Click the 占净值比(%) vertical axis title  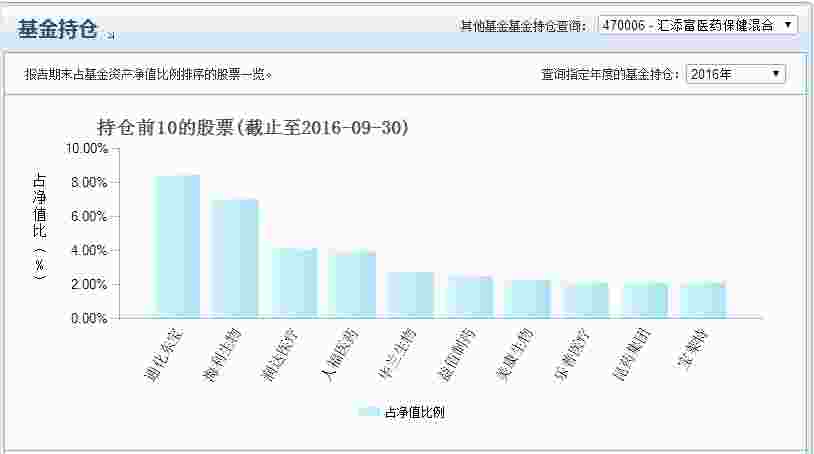[40, 227]
